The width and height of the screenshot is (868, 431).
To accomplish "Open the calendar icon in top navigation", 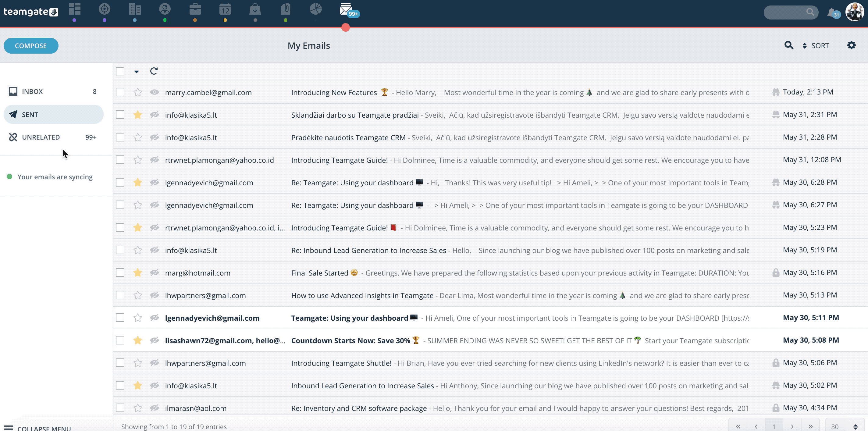I will tap(225, 9).
